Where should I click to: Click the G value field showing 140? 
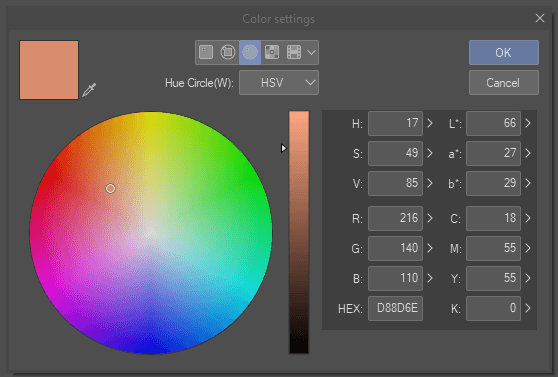(x=395, y=248)
